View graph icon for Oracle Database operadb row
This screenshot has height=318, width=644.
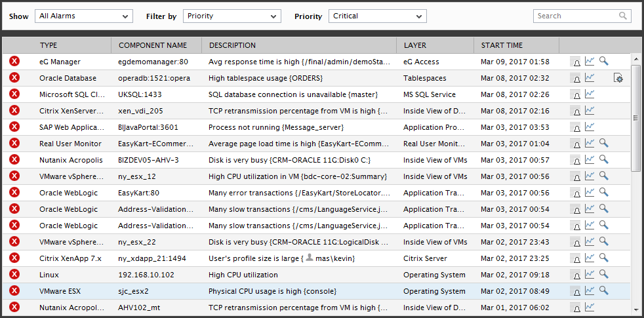click(x=590, y=78)
